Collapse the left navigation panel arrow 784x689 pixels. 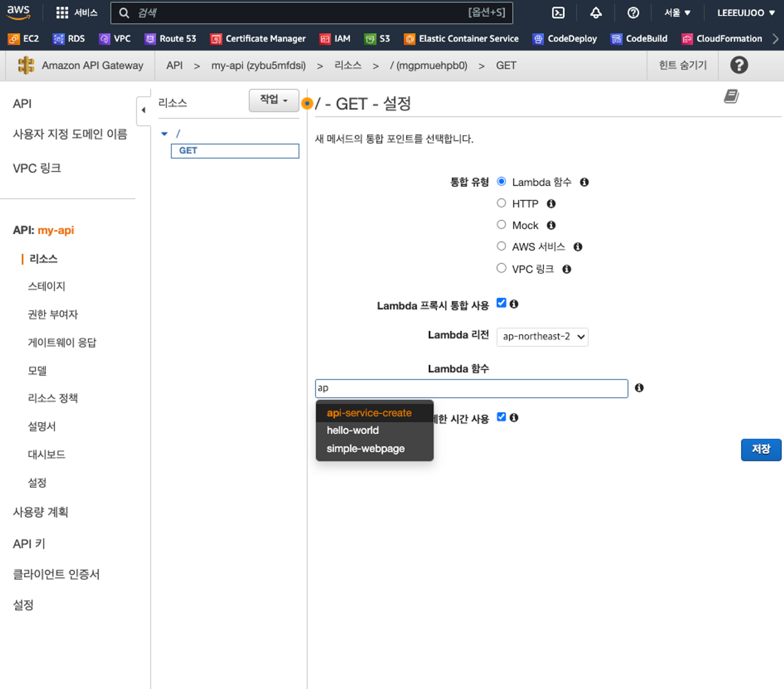(143, 110)
